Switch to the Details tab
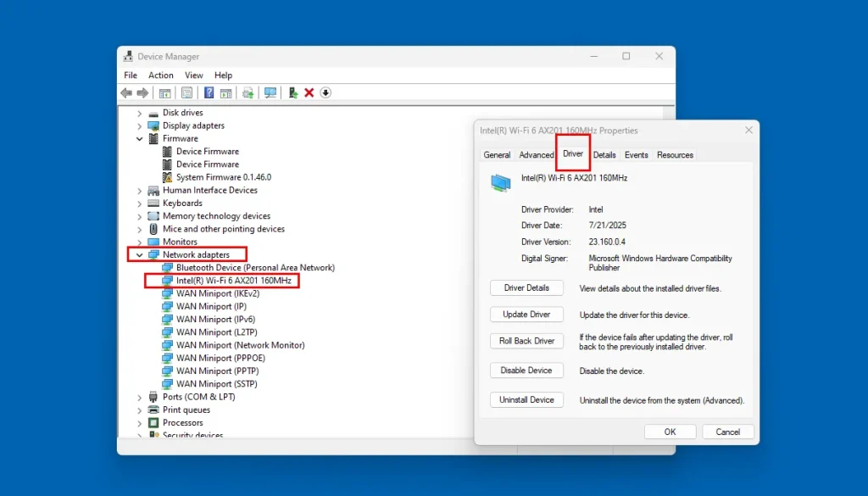The width and height of the screenshot is (868, 496). coord(604,155)
